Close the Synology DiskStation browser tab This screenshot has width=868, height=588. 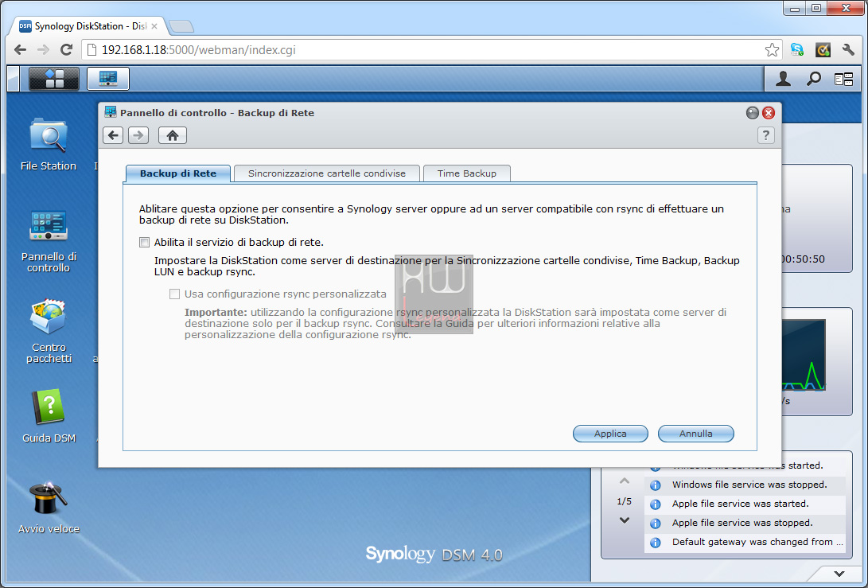pyautogui.click(x=154, y=26)
